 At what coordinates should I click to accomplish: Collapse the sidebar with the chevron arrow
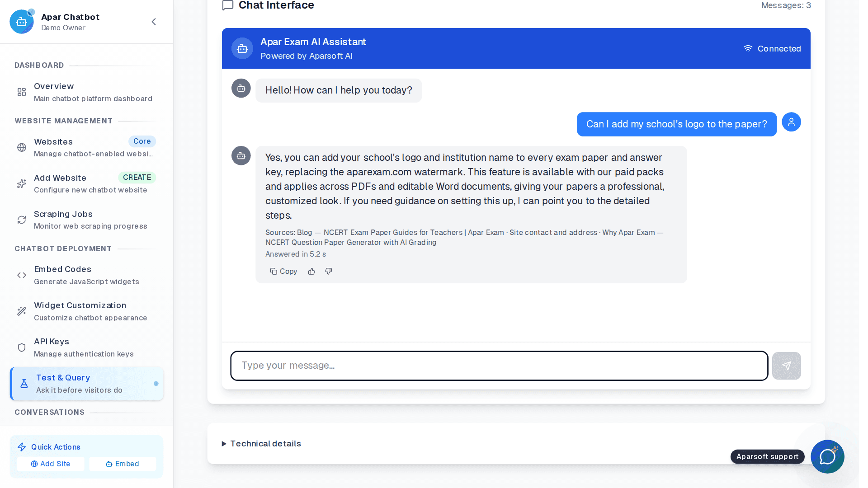tap(154, 22)
